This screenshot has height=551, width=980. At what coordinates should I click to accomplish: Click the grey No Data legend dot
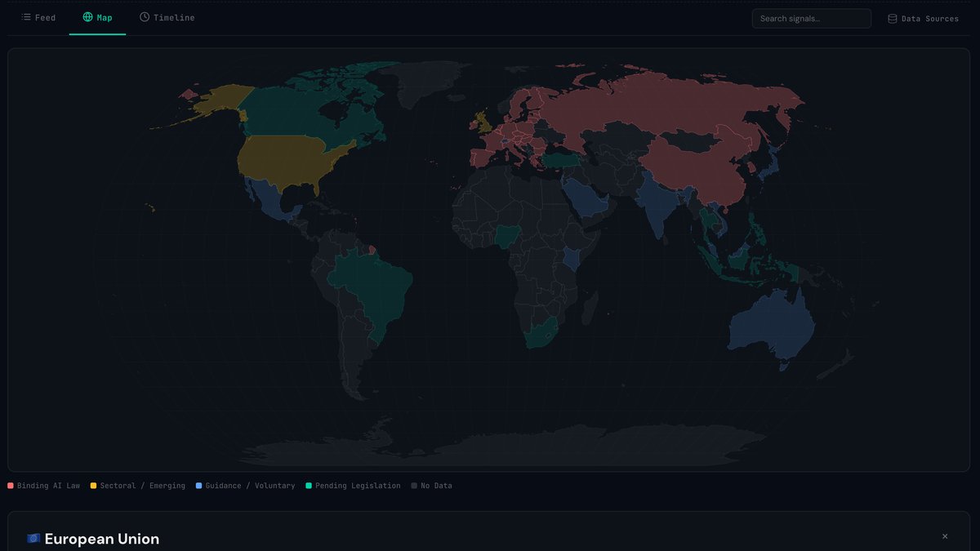tap(413, 485)
